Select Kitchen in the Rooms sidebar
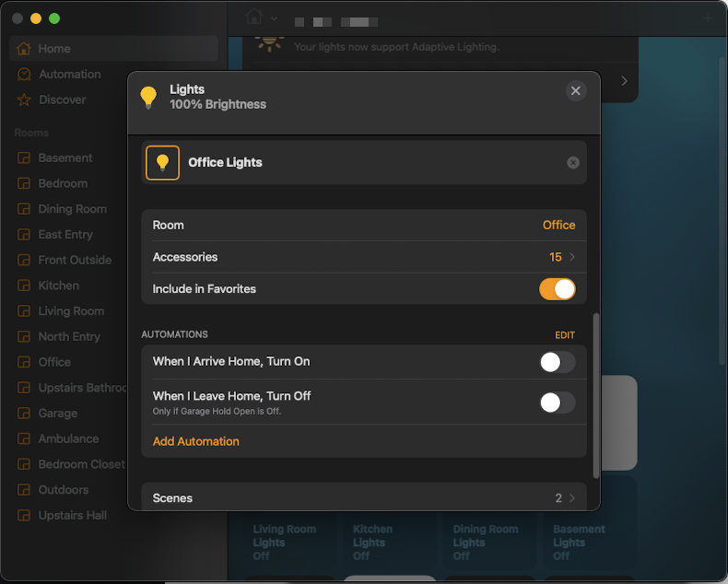Screen dimensions: 728x584 point(58,286)
